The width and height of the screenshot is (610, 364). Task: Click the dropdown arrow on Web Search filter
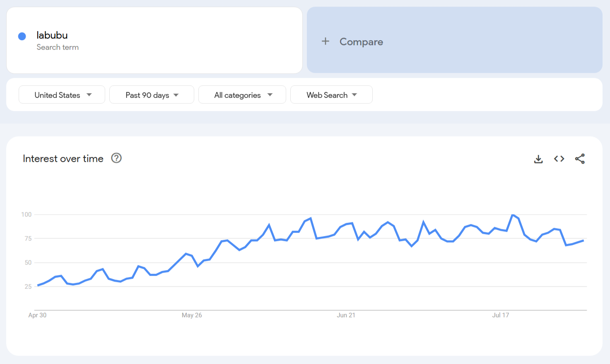pos(354,94)
